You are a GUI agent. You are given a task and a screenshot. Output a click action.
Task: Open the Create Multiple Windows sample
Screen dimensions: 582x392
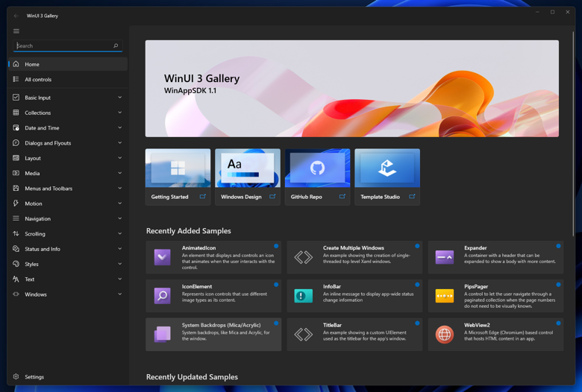(354, 257)
